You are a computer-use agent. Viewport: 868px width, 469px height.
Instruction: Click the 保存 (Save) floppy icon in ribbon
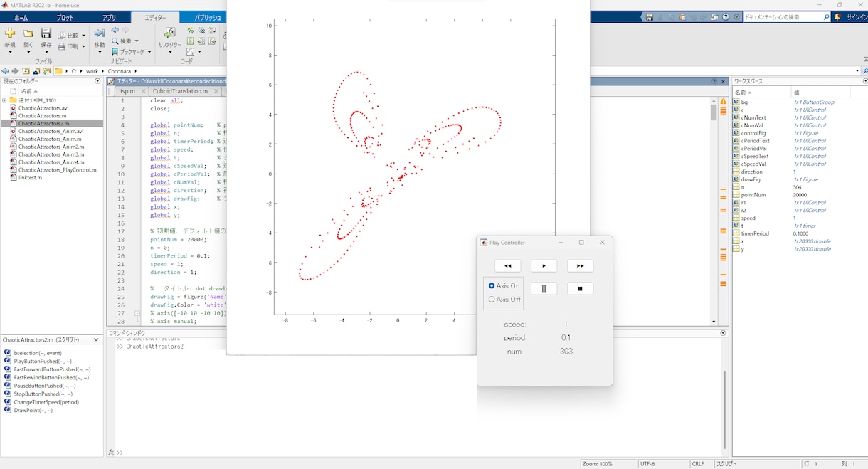pos(46,33)
